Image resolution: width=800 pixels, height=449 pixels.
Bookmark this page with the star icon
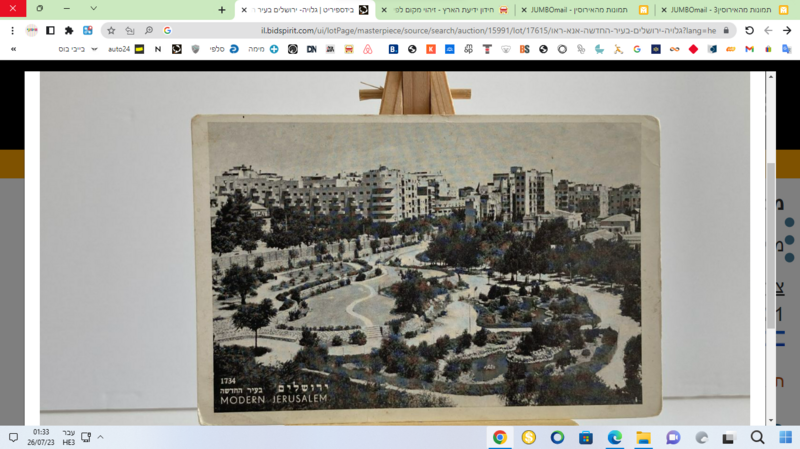tap(111, 31)
